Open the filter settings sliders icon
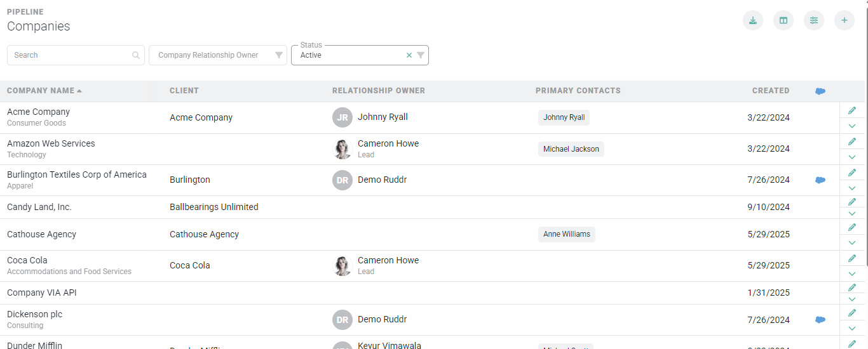 [814, 20]
